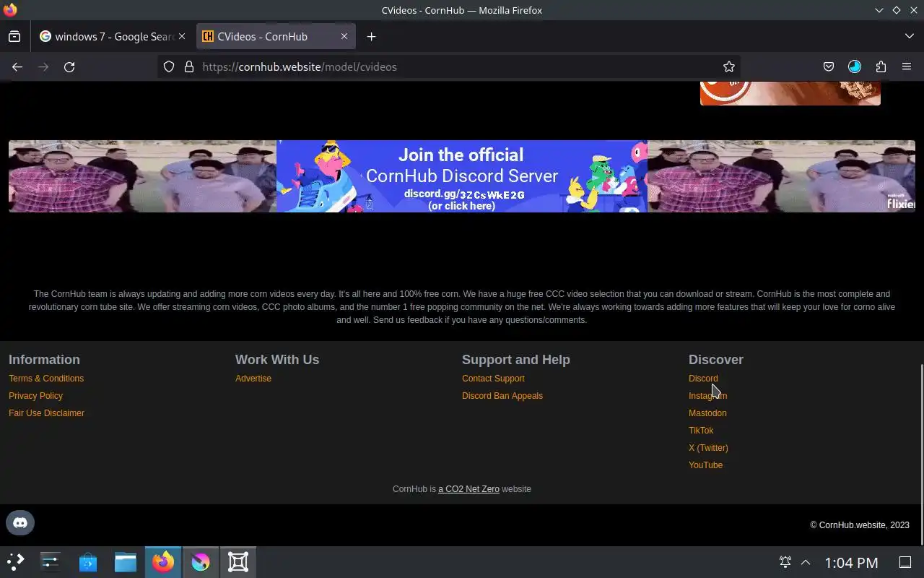This screenshot has height=578, width=924.
Task: Click the © CornHub.website, 2023 text
Action: pyautogui.click(x=860, y=525)
